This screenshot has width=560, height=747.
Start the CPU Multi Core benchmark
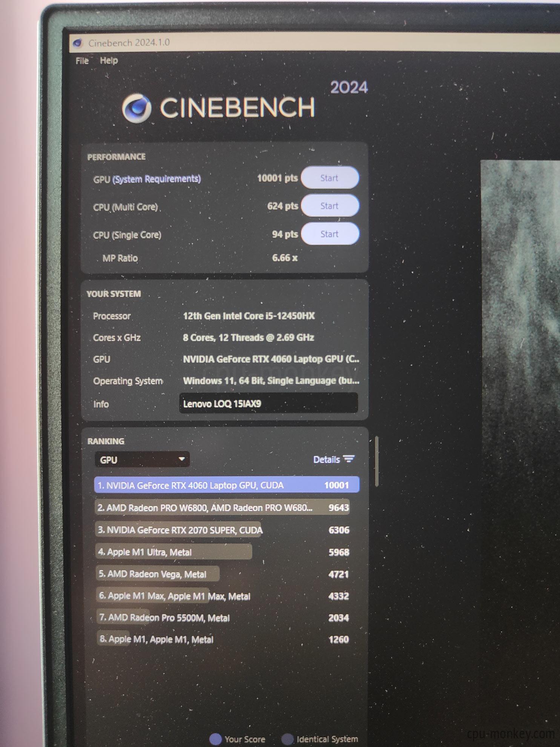(330, 206)
